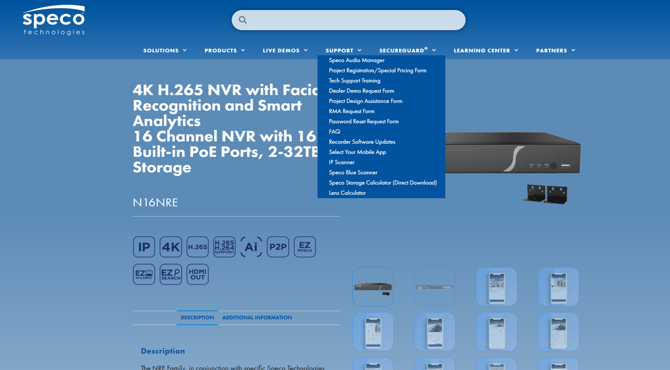
Task: Choose Recorder Software Updates from Support menu
Action: click(x=362, y=142)
